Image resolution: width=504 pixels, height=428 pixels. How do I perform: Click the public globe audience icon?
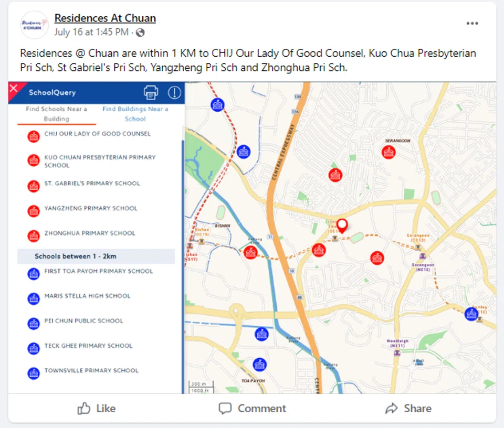point(140,33)
